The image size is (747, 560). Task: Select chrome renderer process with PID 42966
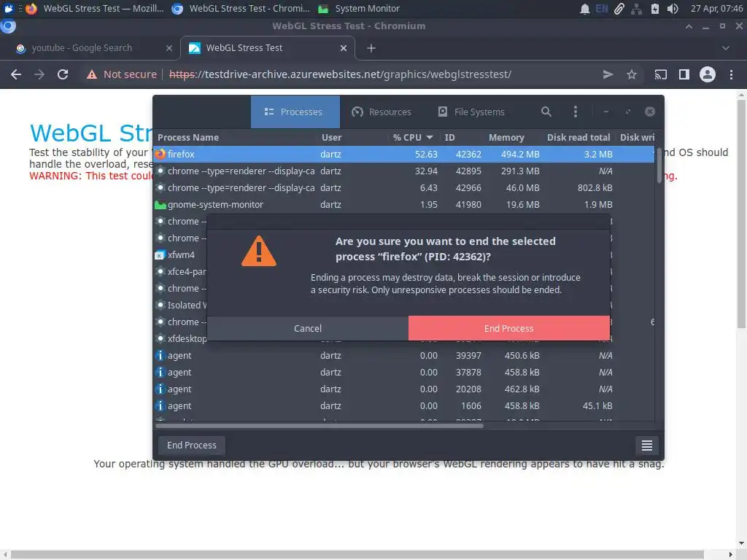pos(404,187)
